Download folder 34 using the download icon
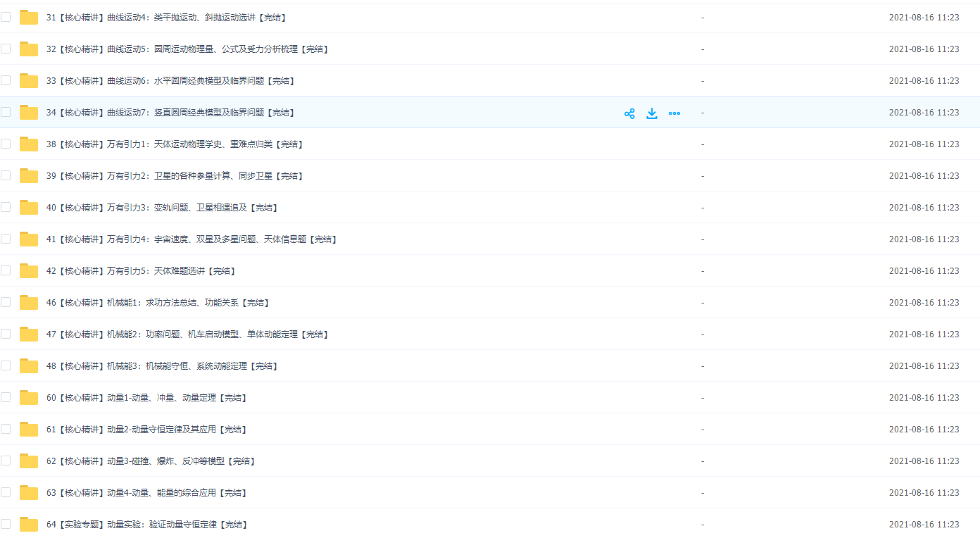The height and width of the screenshot is (538, 980). (x=652, y=113)
